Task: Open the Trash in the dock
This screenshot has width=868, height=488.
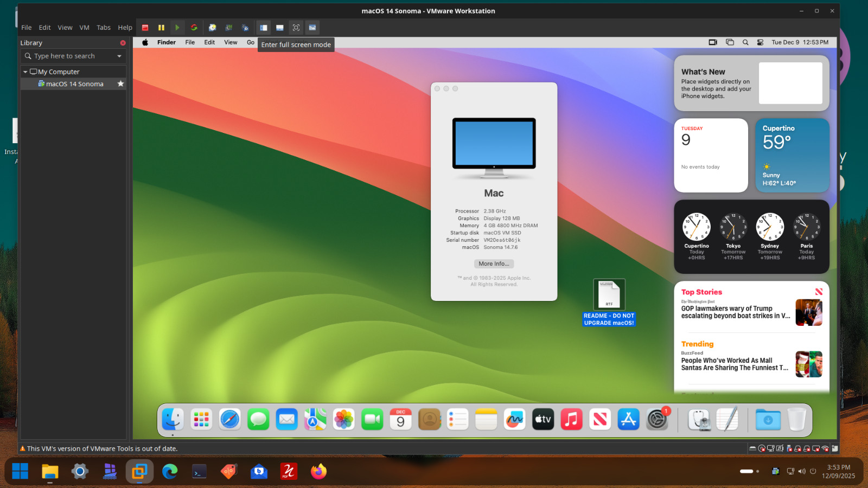Action: tap(796, 419)
